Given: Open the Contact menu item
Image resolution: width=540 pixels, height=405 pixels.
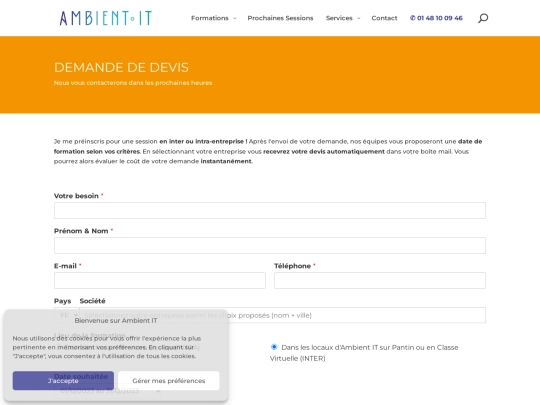Looking at the screenshot, I should tap(384, 18).
